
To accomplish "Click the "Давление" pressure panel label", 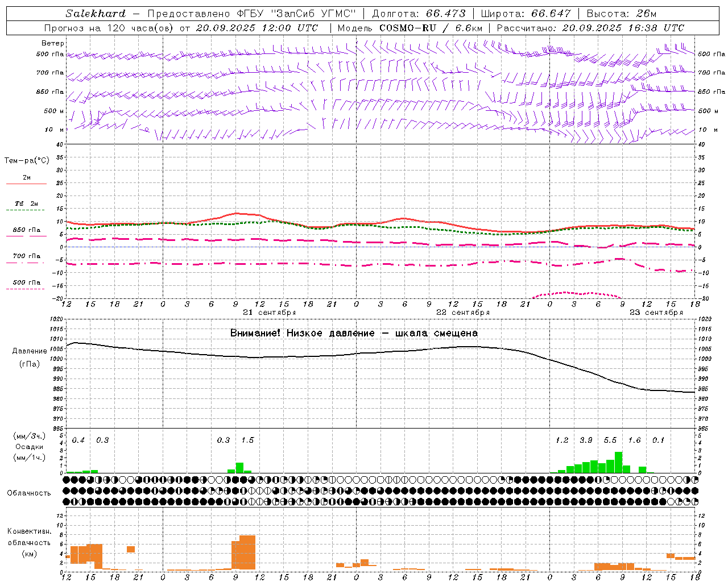I will pyautogui.click(x=30, y=351).
